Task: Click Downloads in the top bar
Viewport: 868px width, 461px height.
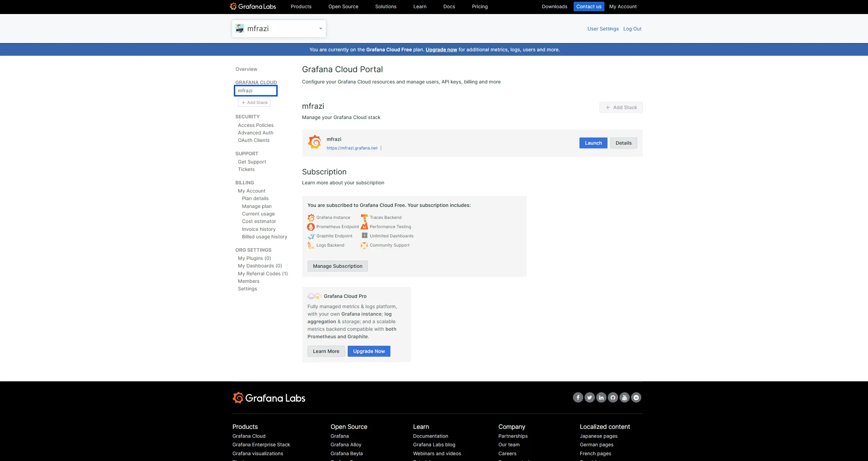Action: (x=554, y=6)
